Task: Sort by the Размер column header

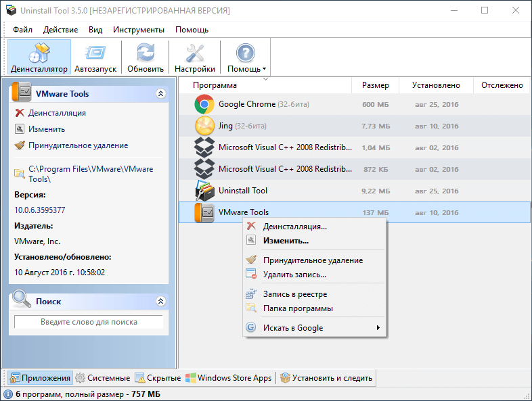Action: coord(375,85)
